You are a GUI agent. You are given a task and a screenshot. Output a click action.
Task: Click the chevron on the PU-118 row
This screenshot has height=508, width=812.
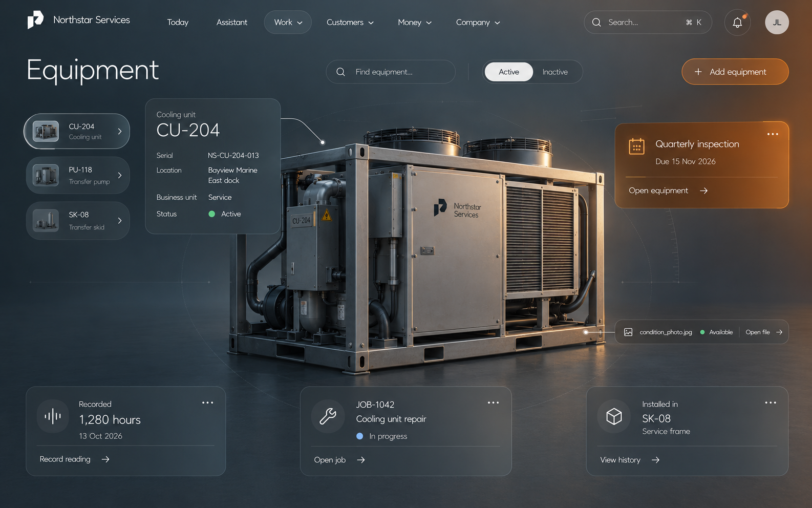pyautogui.click(x=120, y=175)
